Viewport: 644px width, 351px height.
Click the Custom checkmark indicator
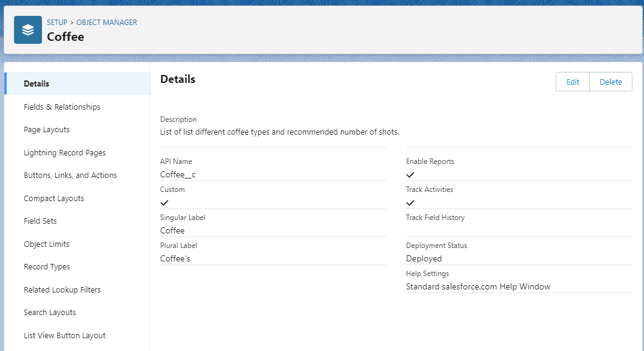164,203
